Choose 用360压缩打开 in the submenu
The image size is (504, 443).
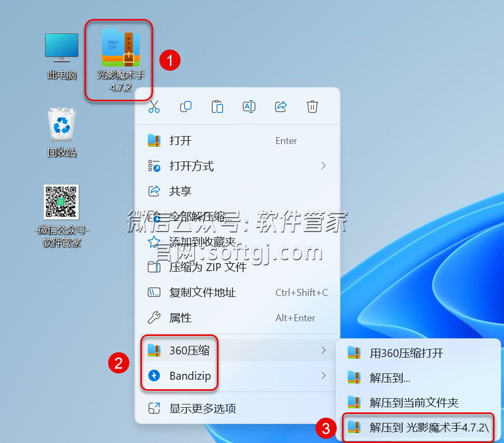click(x=418, y=353)
